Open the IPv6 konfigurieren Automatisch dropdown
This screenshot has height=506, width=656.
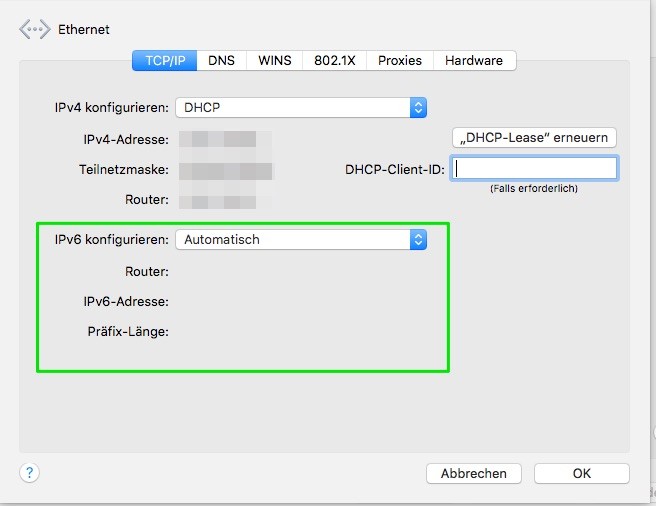(301, 240)
